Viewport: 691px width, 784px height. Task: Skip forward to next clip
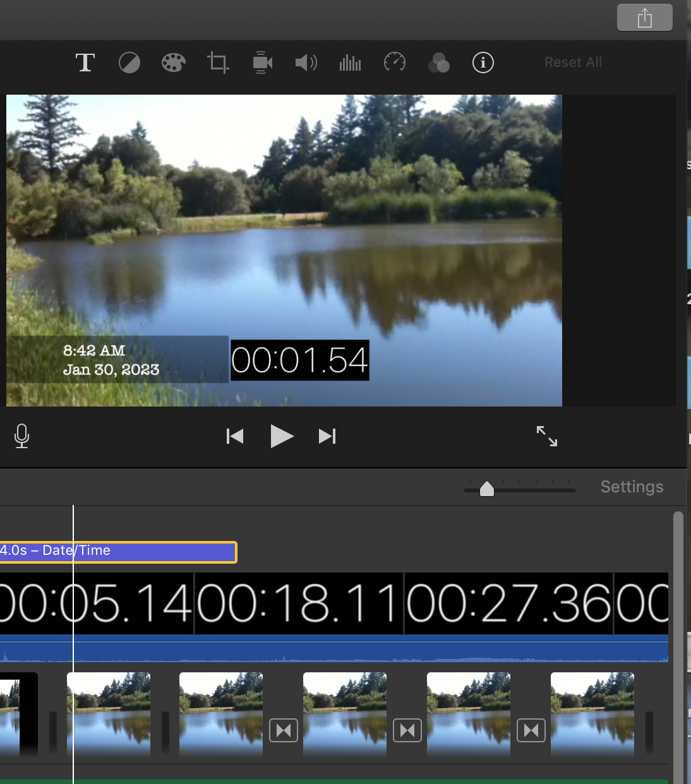tap(327, 436)
